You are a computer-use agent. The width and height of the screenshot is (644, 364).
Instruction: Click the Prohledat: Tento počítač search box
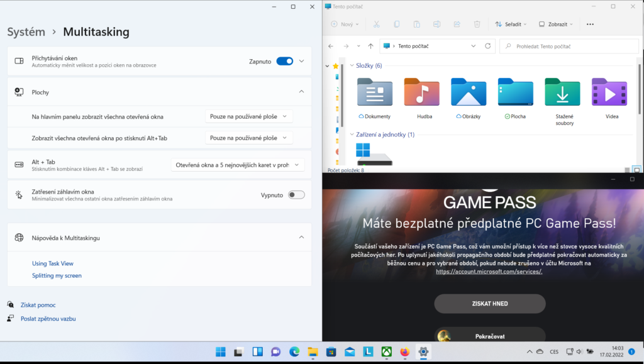click(x=569, y=47)
